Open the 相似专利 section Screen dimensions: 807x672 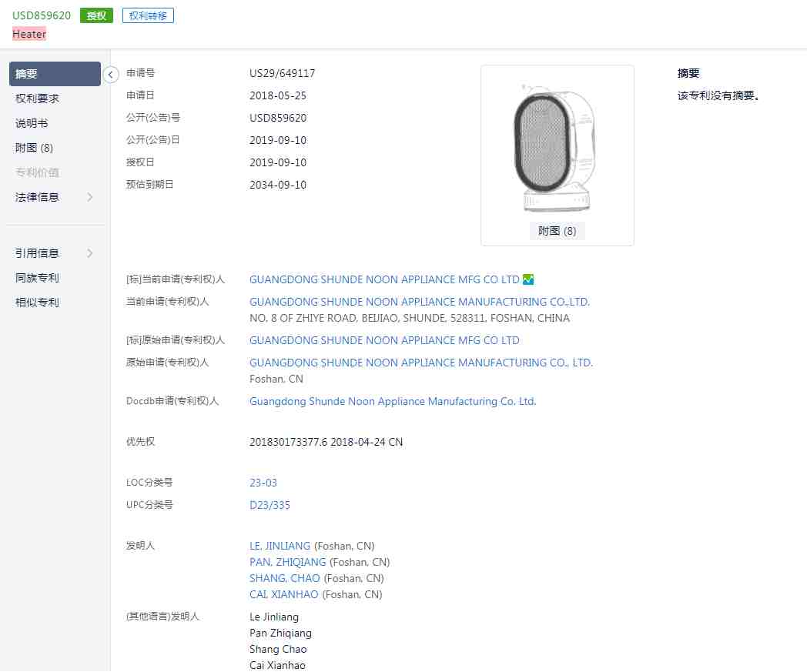tap(37, 302)
